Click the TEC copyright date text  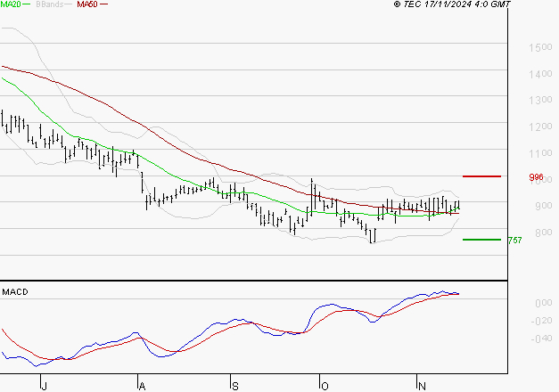click(452, 4)
